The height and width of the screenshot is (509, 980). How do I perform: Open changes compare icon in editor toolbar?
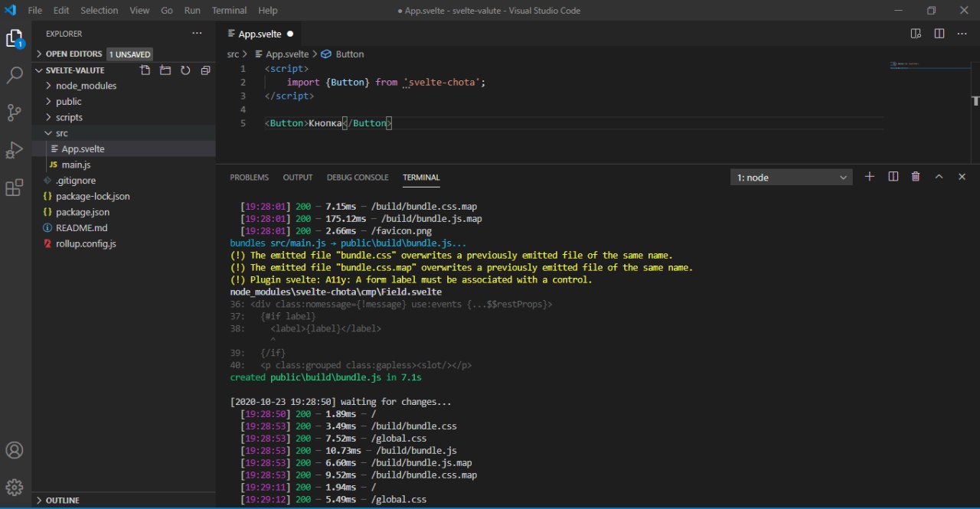click(916, 34)
